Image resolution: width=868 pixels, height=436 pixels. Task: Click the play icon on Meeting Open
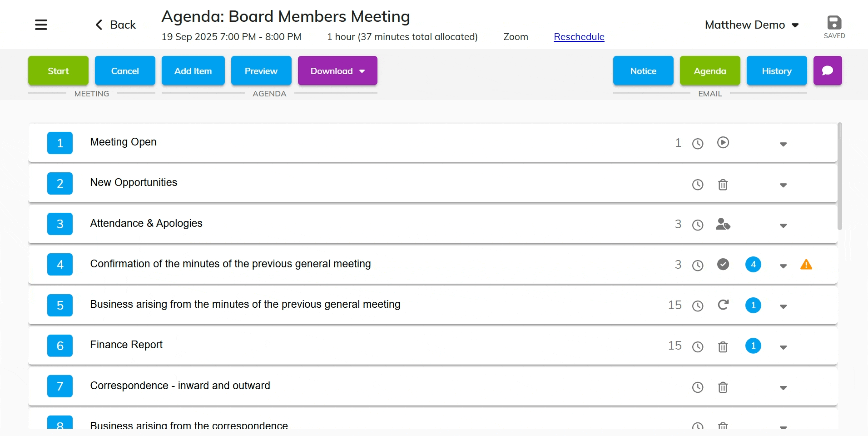(x=723, y=143)
